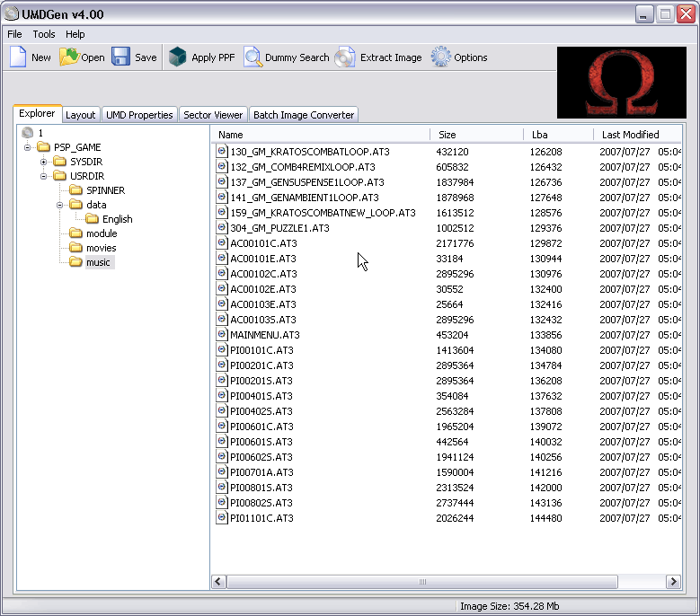This screenshot has width=700, height=616.
Task: Click the Open folder toolbar icon
Action: tap(69, 57)
